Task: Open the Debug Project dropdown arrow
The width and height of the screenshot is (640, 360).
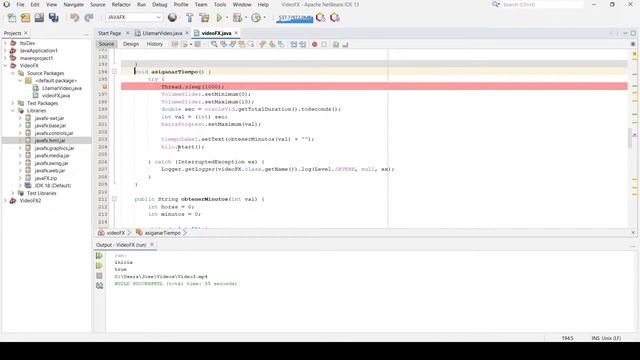Action: click(x=246, y=18)
